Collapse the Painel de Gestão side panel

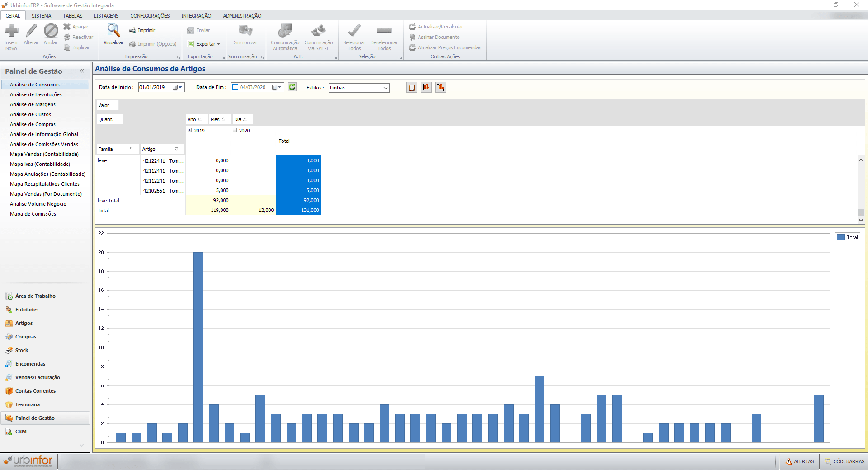[82, 71]
